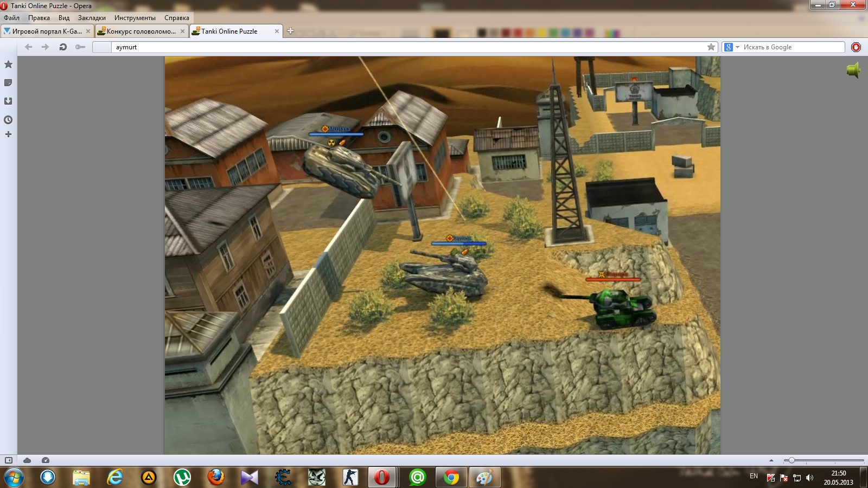Open Paint from the taskbar

click(x=484, y=477)
